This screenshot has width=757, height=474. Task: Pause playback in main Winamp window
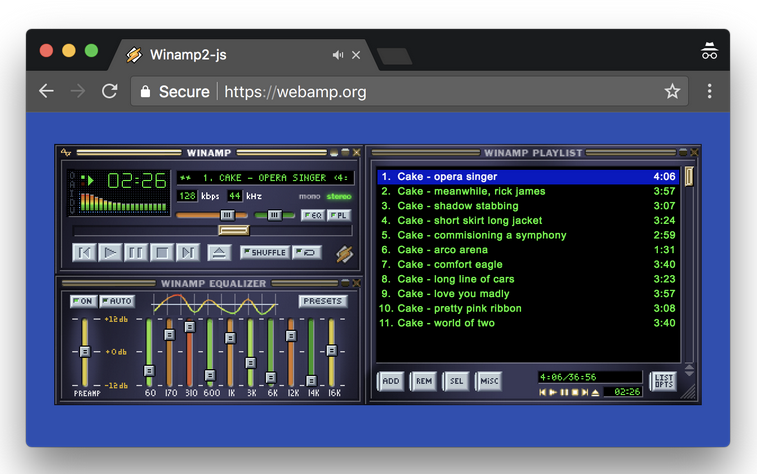tap(136, 252)
